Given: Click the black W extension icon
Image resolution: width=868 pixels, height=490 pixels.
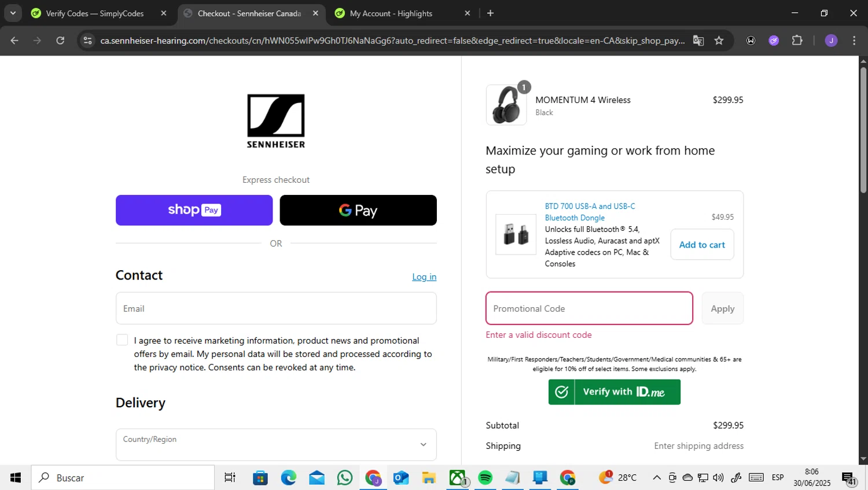Looking at the screenshot, I should [x=751, y=40].
